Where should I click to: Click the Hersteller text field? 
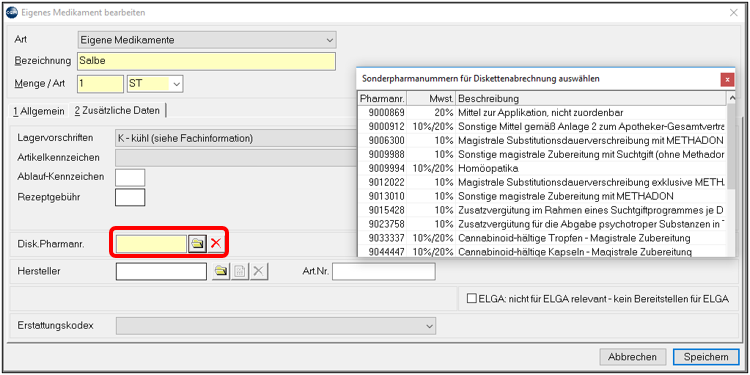tap(161, 271)
